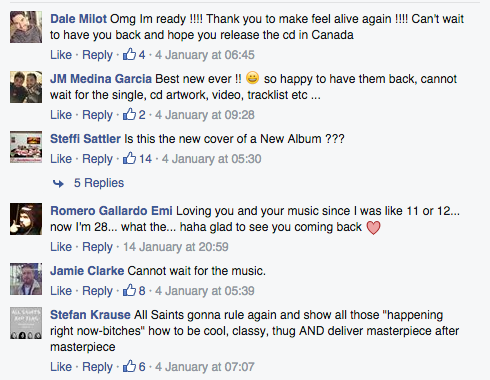
Task: Open timestamp 14 January at 20:59
Action: [176, 247]
